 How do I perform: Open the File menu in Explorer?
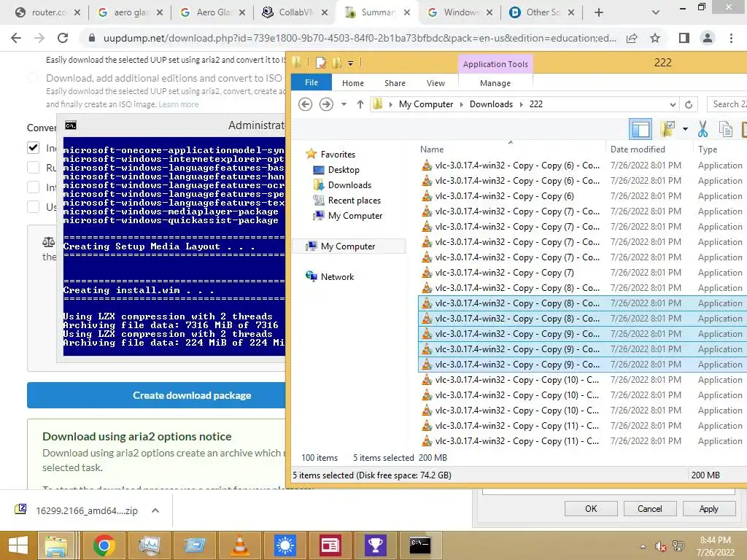311,82
